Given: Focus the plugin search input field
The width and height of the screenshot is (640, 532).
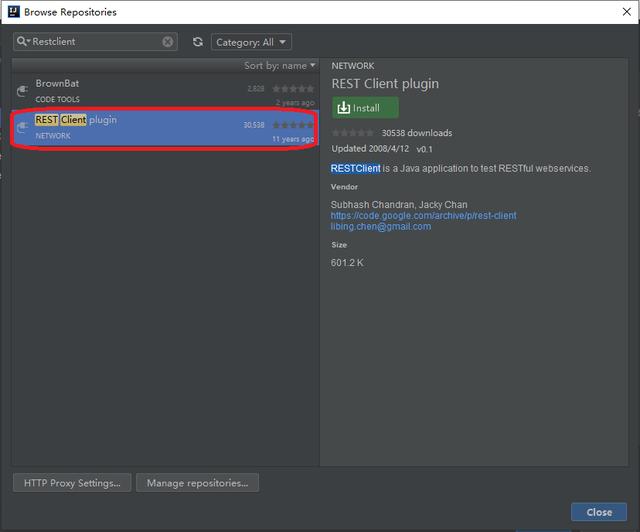Looking at the screenshot, I should [95, 42].
